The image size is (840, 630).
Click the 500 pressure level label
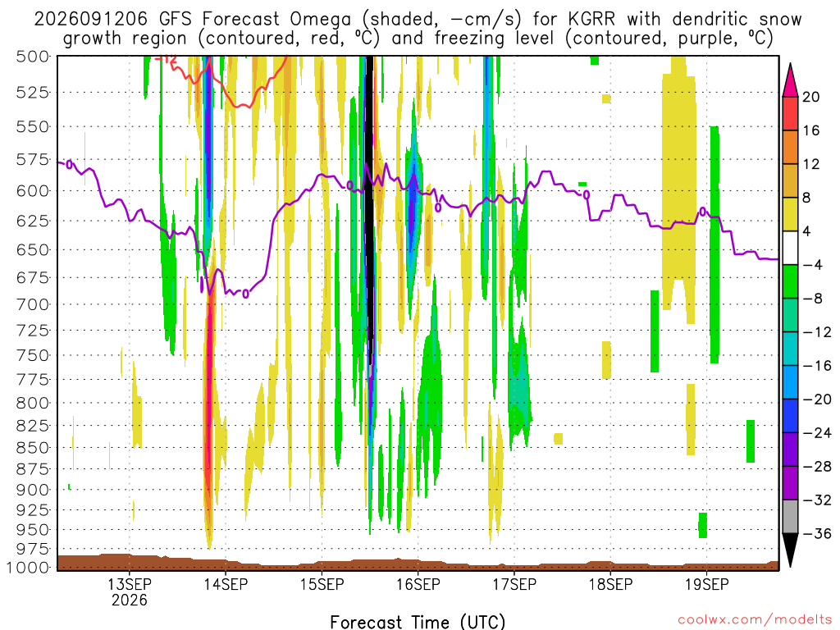pyautogui.click(x=33, y=57)
